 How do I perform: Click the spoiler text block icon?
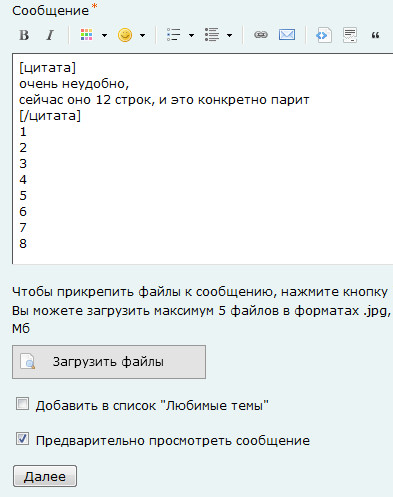(350, 35)
